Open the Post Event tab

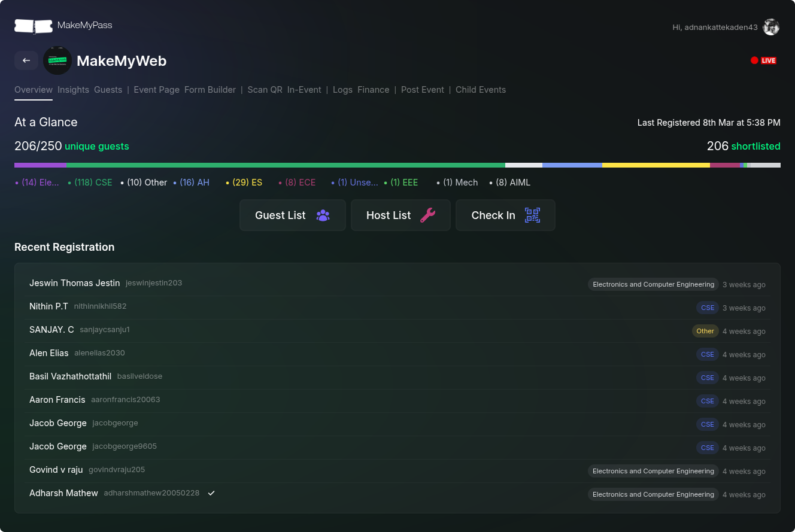click(423, 90)
